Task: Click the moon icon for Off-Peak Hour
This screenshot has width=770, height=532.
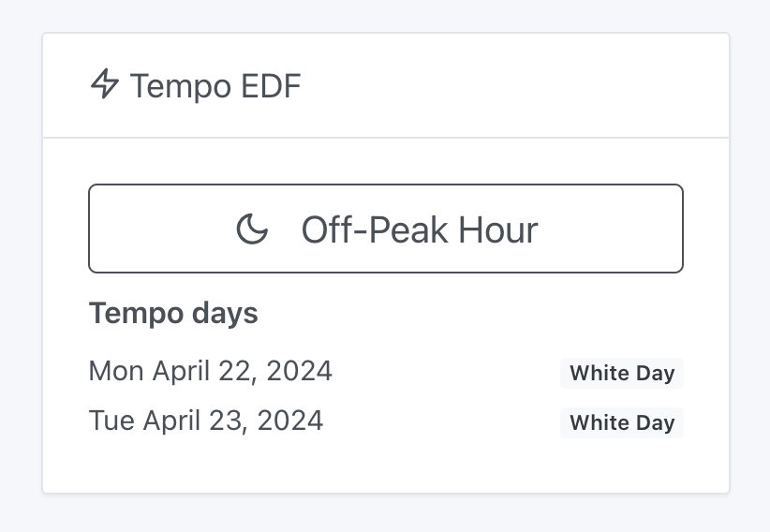Action: click(x=252, y=229)
